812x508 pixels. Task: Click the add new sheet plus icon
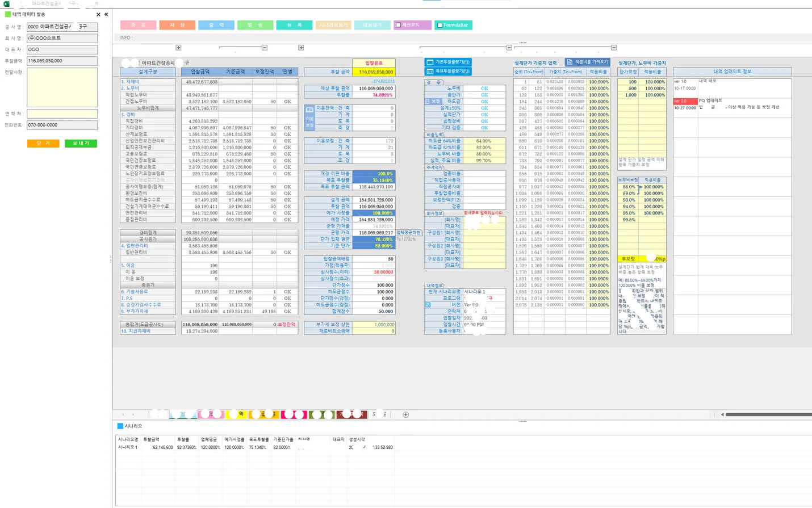pos(405,415)
